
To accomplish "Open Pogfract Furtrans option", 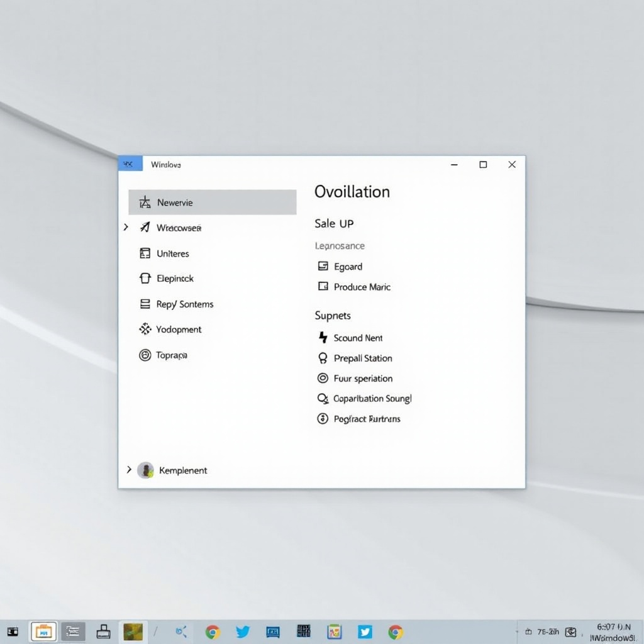I will tap(367, 419).
